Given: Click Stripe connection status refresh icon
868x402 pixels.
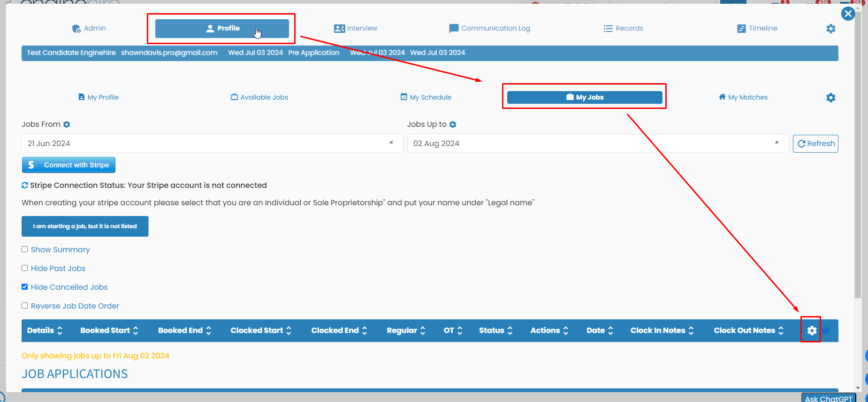Looking at the screenshot, I should [x=25, y=186].
